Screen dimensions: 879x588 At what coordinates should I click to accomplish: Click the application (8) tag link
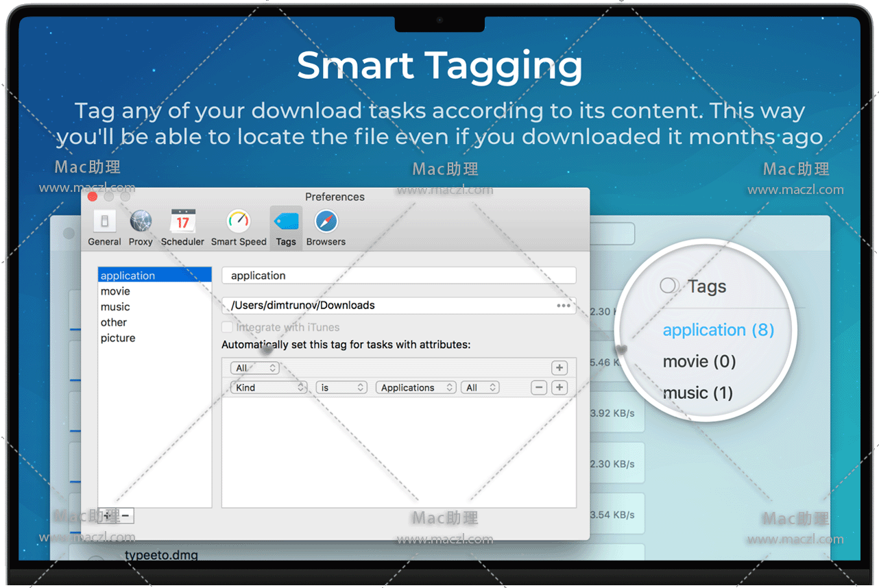point(718,330)
